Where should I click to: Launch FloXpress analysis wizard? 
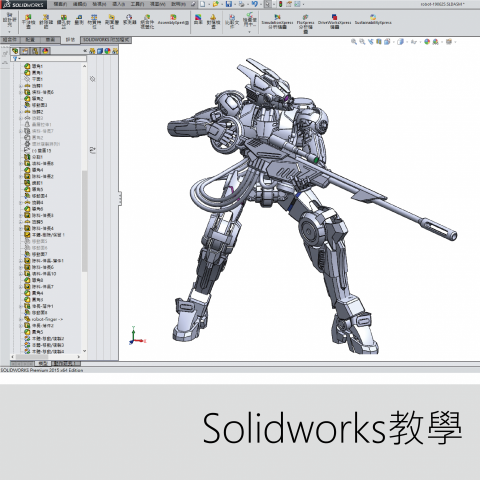[306, 23]
